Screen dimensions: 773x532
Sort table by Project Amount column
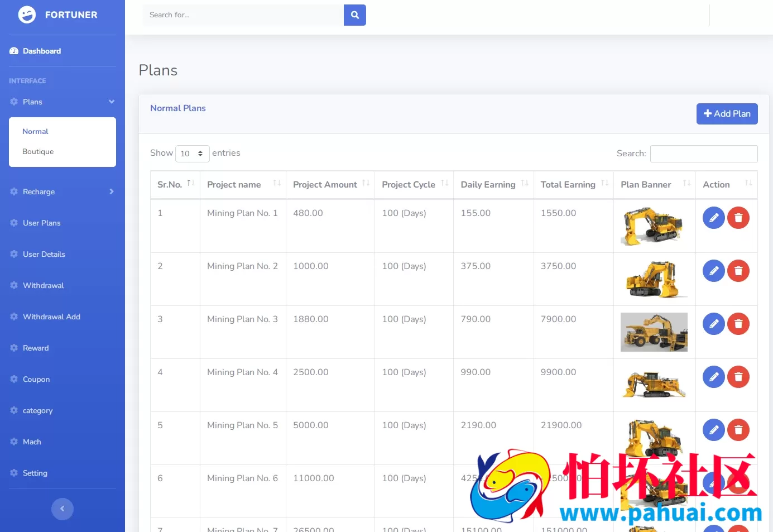click(x=330, y=185)
